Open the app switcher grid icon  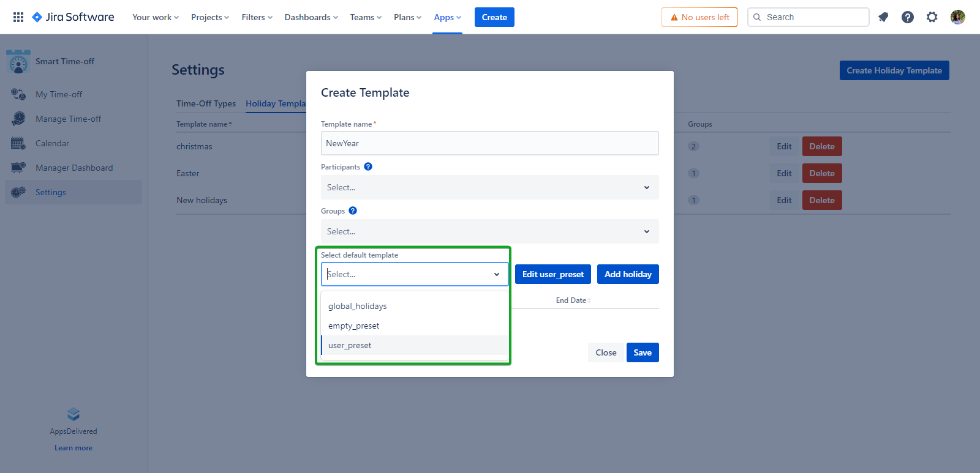(18, 17)
